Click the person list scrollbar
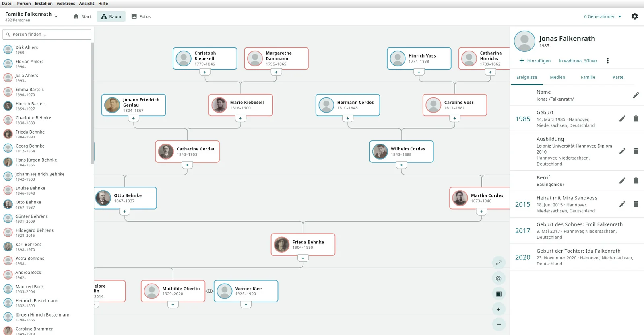Screen dimensions: 644x335 click(x=92, y=103)
